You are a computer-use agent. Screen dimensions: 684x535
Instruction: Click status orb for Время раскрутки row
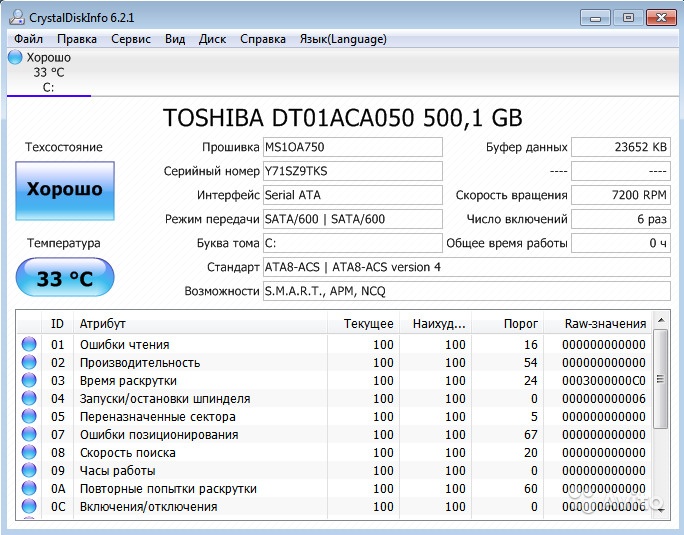tap(29, 380)
